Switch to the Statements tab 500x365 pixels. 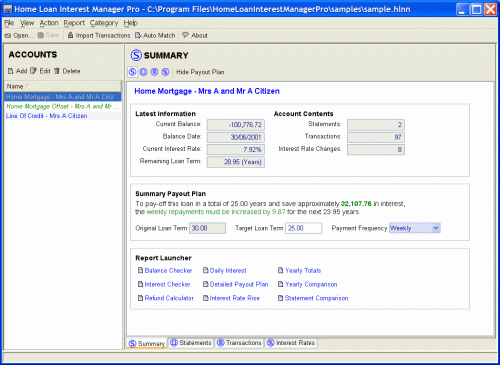pos(191,343)
